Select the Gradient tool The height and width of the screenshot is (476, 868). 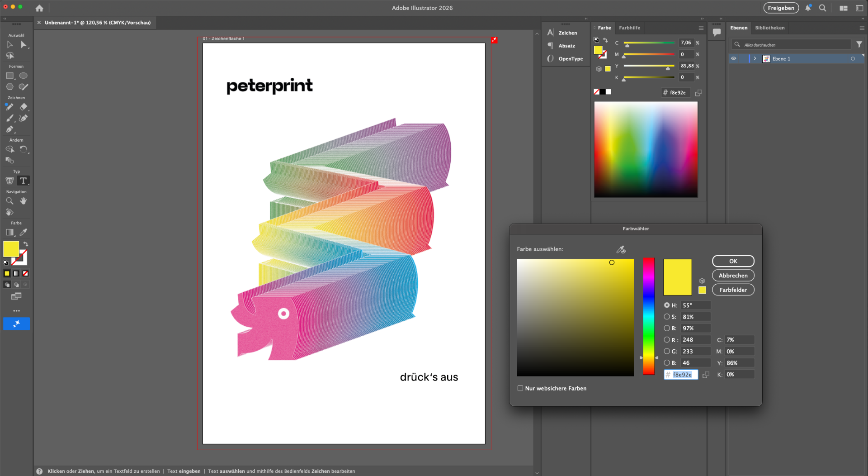click(9, 232)
